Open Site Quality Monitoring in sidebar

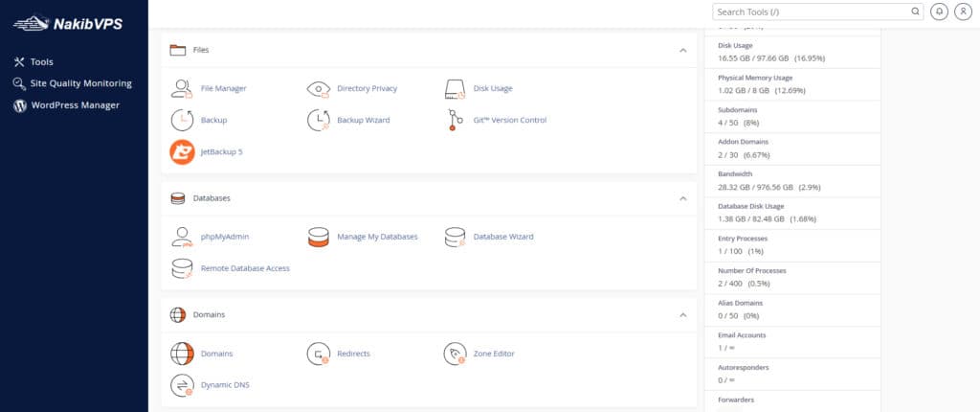click(73, 83)
